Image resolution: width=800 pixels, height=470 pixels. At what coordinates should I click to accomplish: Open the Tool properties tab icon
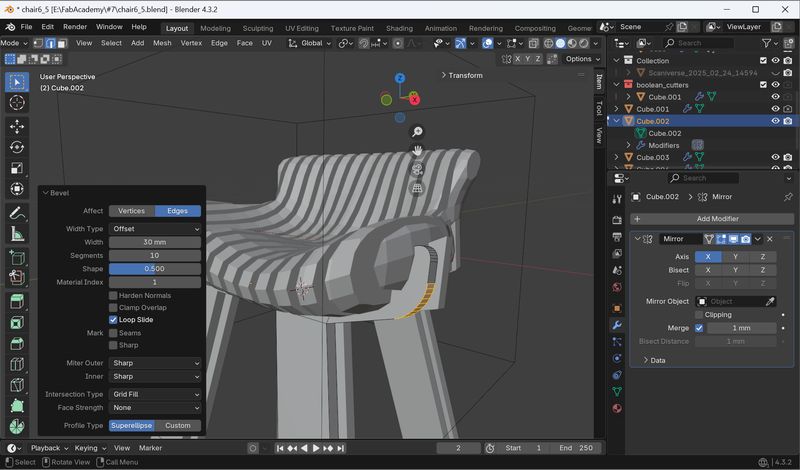click(x=617, y=199)
